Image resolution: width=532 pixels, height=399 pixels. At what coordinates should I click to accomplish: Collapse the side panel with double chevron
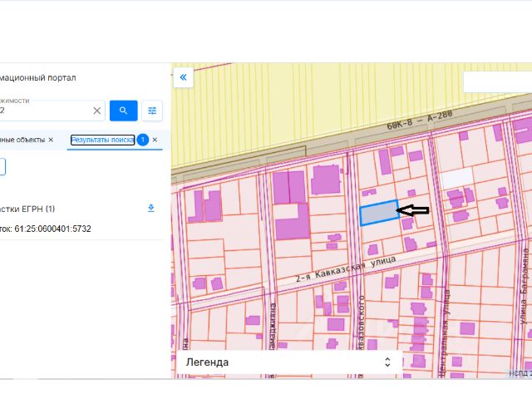point(183,77)
